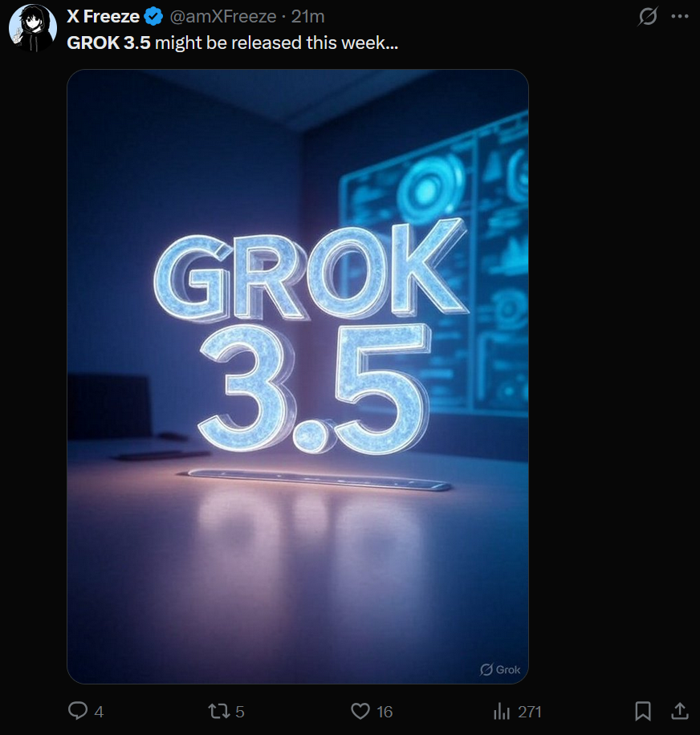Click the X Freeze display name
700x735 pixels.
click(103, 17)
